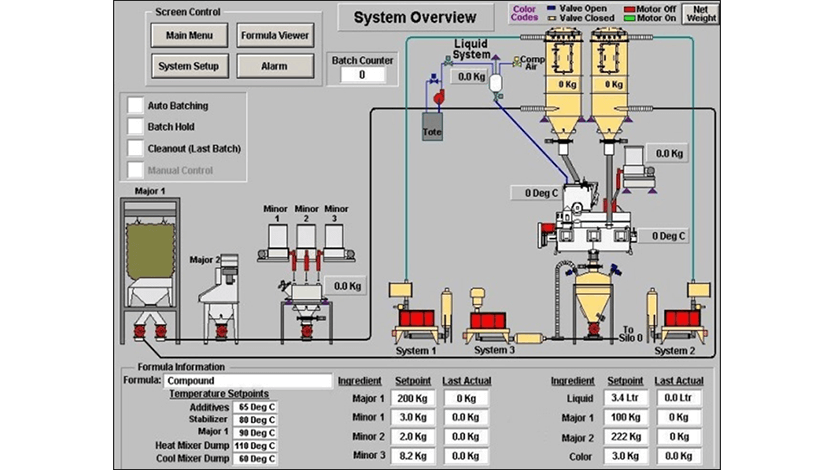Select the System 2 red blower unit
The image size is (835, 470).
click(684, 320)
